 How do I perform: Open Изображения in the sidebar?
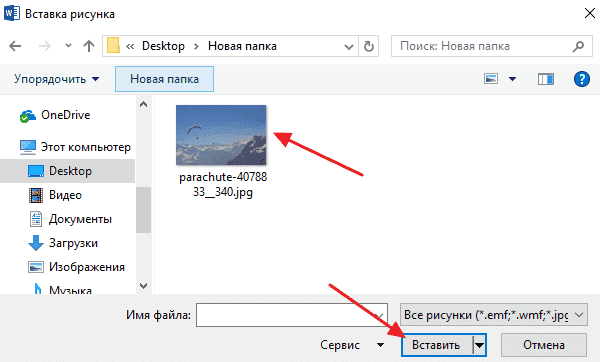87,267
